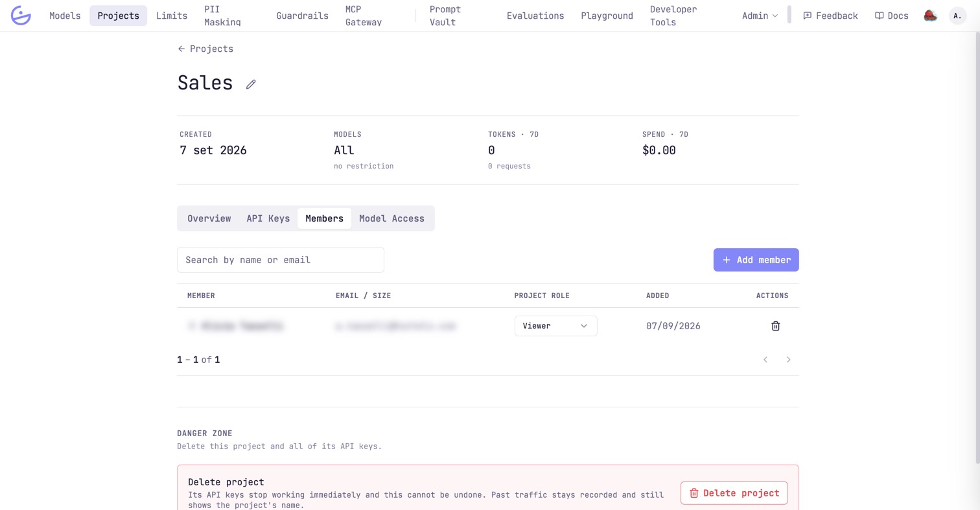The height and width of the screenshot is (510, 980).
Task: Open the Viewer project role dropdown
Action: pyautogui.click(x=555, y=326)
